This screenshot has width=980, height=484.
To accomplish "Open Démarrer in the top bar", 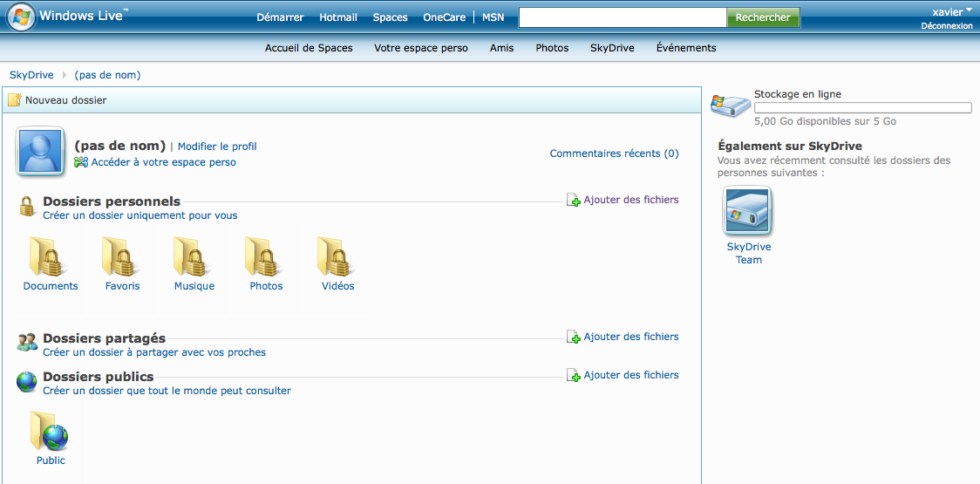I will (280, 17).
